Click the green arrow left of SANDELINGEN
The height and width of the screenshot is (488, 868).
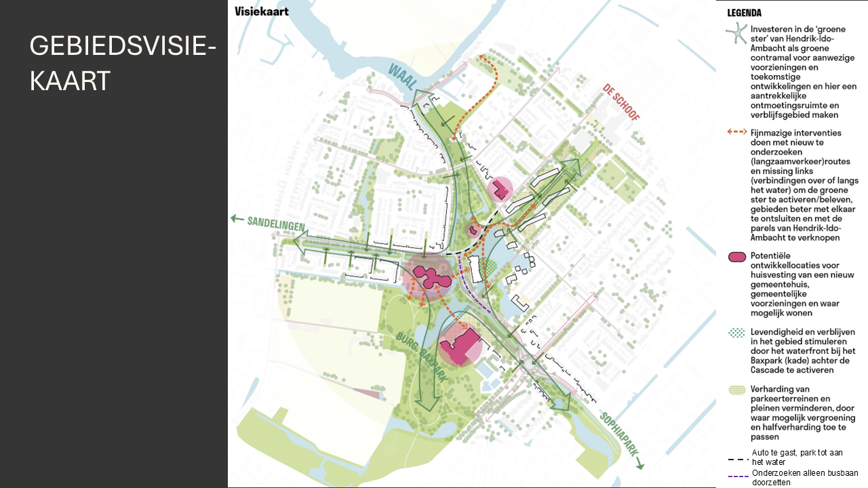(235, 219)
